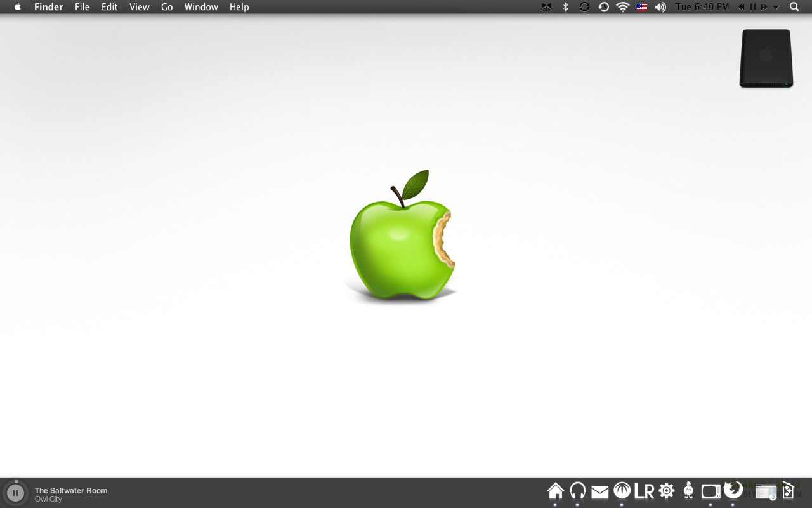
Task: Open the Bluetooth status menu
Action: tap(565, 7)
